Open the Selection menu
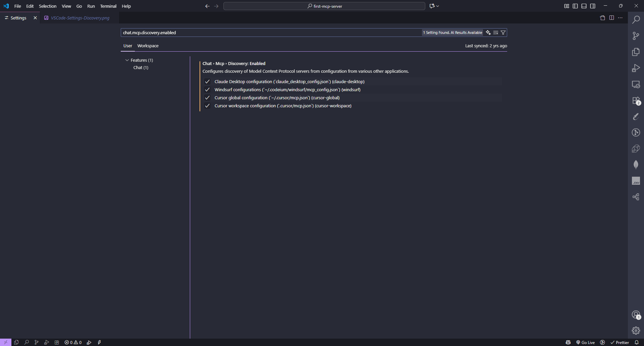The width and height of the screenshot is (644, 346). pos(48,6)
